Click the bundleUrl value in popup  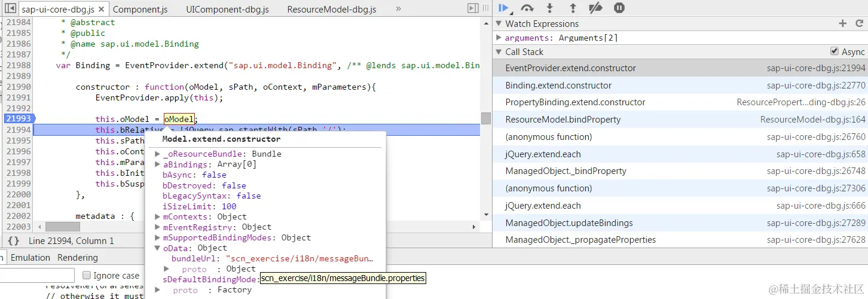click(x=299, y=258)
